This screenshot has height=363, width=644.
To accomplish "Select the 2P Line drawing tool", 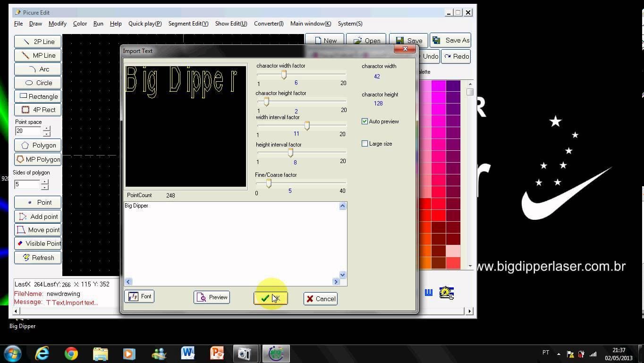I will pos(38,42).
